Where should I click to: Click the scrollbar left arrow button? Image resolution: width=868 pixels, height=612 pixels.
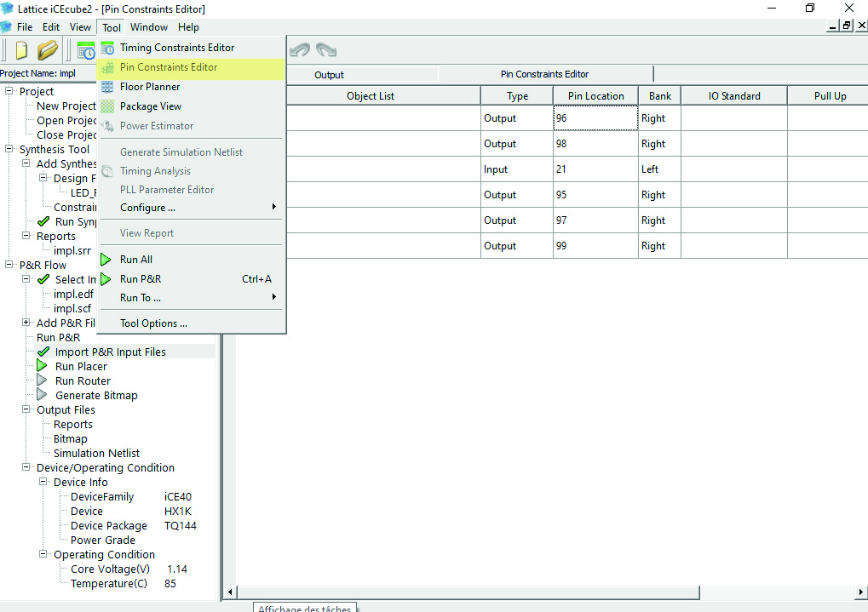(230, 592)
